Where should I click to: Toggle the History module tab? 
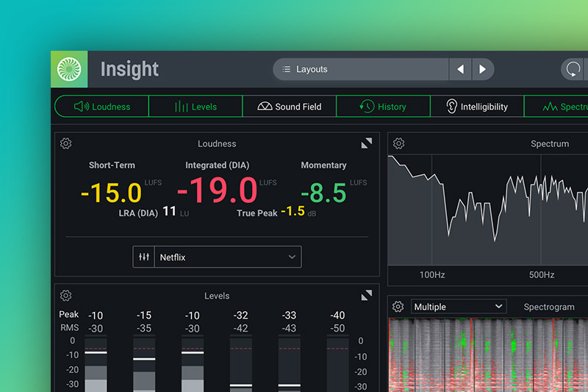coord(383,107)
